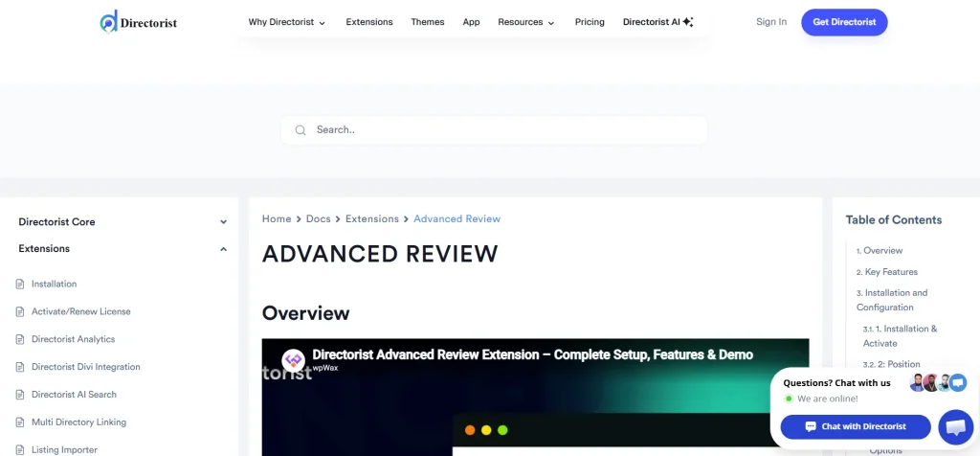Go to Extensions in the breadcrumb
Image resolution: width=980 pixels, height=456 pixels.
pyautogui.click(x=372, y=219)
